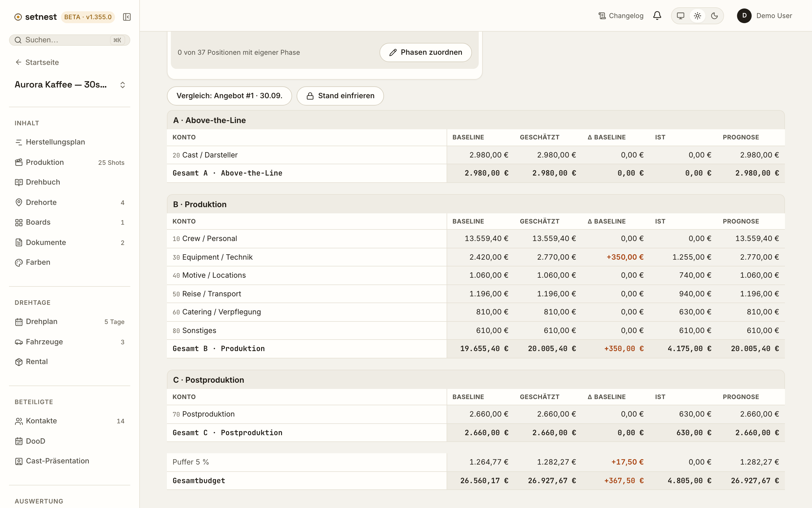812x508 pixels.
Task: Click the Drehplan calendar icon
Action: point(19,322)
